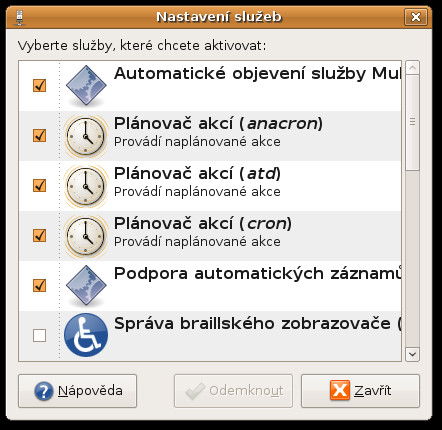The height and width of the screenshot is (430, 442).
Task: Uncheck the Plánovač akcí (cron) checkbox
Action: point(39,235)
